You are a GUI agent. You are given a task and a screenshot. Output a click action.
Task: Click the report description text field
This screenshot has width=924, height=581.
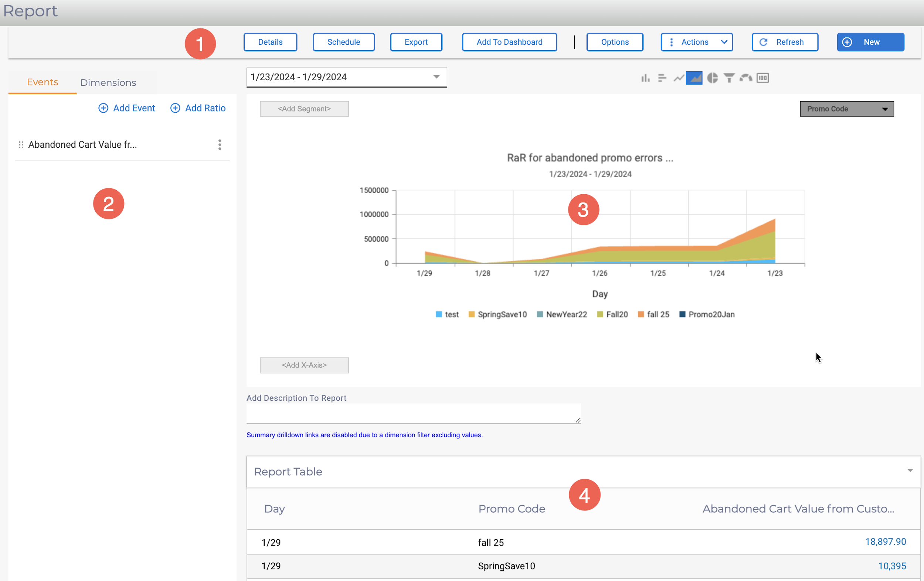413,413
